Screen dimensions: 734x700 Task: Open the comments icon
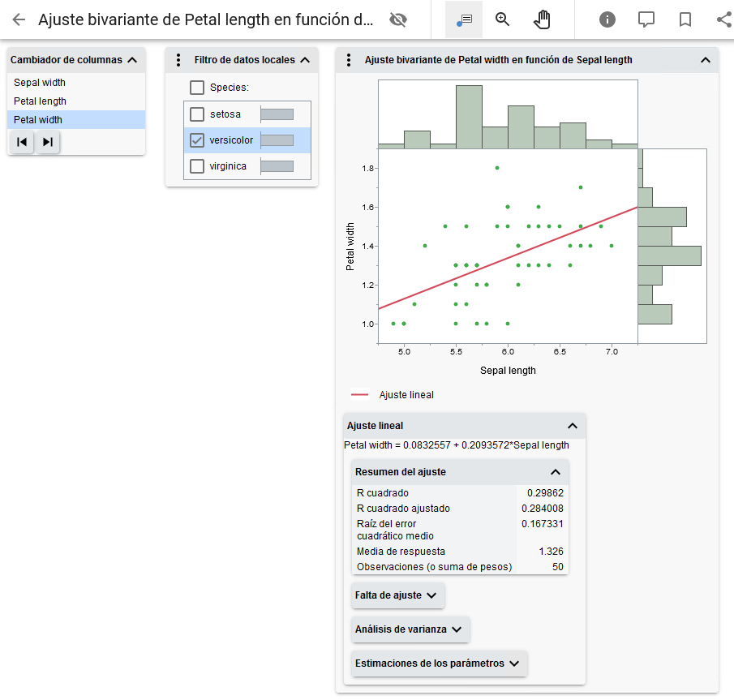pos(646,19)
